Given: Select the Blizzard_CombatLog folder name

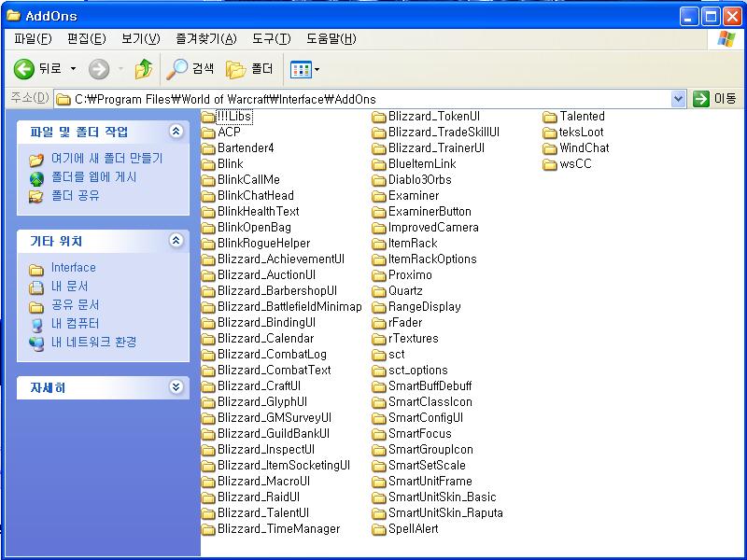Looking at the screenshot, I should click(272, 355).
